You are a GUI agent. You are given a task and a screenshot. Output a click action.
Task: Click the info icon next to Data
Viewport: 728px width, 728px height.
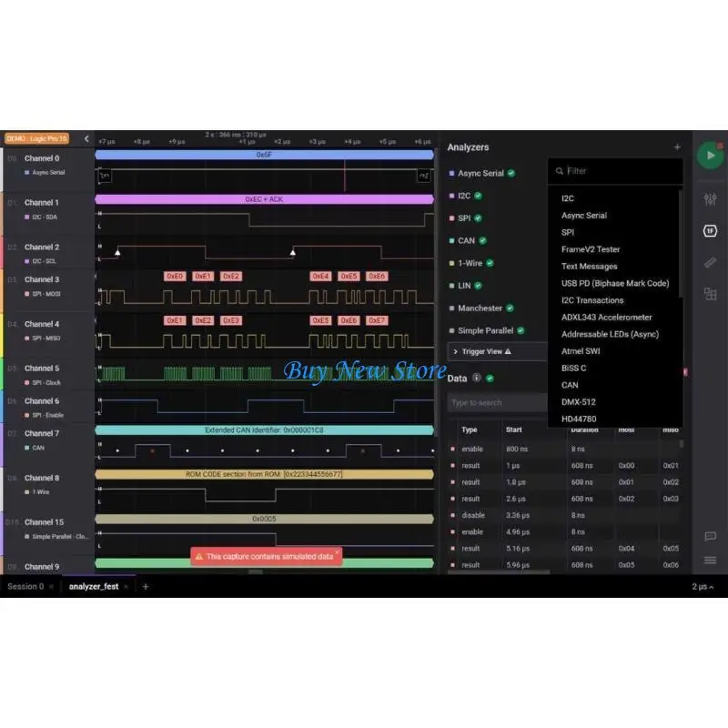tap(478, 378)
